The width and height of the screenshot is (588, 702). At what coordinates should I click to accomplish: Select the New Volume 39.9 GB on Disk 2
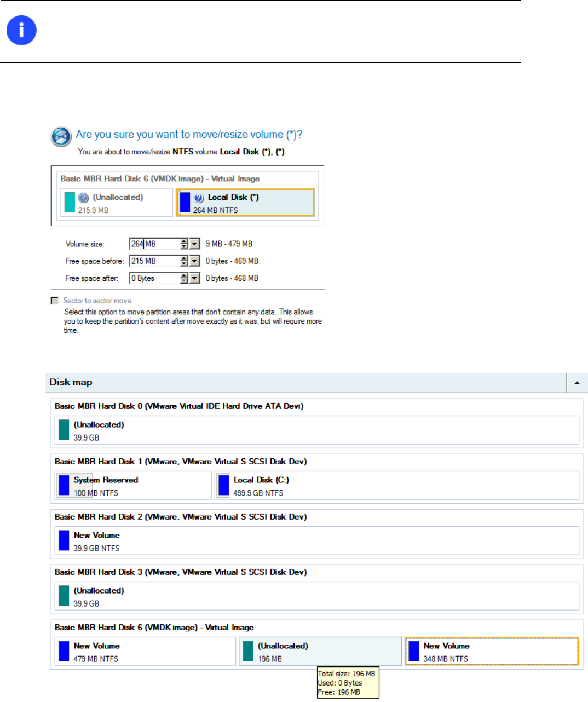click(317, 541)
